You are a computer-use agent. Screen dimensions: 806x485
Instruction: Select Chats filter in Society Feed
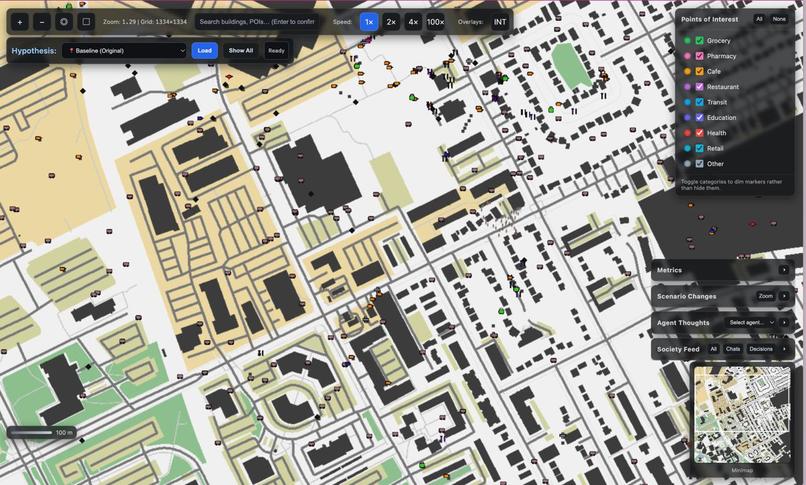(732, 349)
